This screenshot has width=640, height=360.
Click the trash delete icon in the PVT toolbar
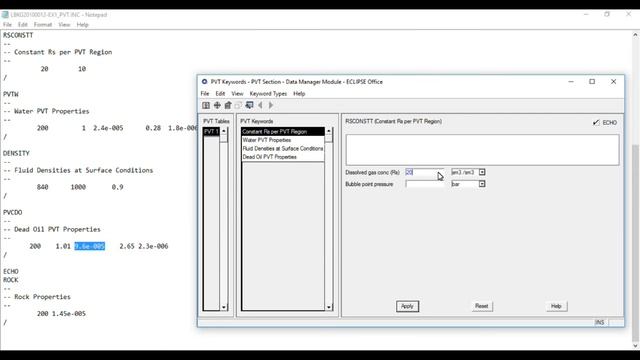(228, 105)
